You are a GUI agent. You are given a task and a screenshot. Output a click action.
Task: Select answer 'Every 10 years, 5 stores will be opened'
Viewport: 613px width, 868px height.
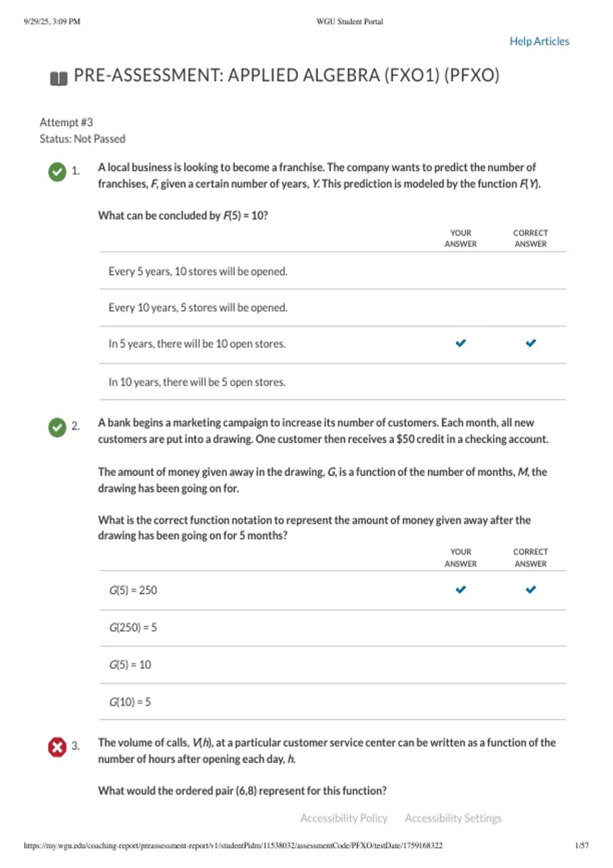coord(333,308)
